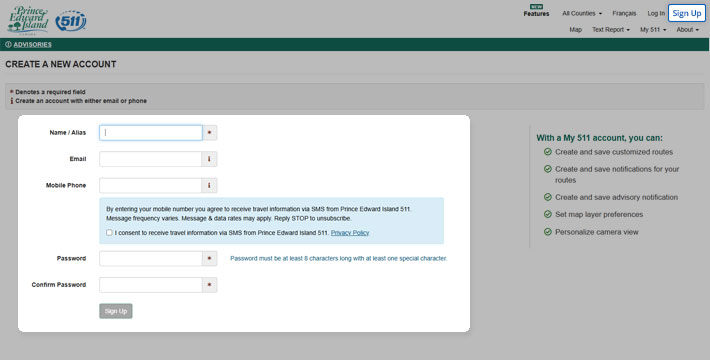Open the new Features page
710x360 pixels.
coord(536,11)
